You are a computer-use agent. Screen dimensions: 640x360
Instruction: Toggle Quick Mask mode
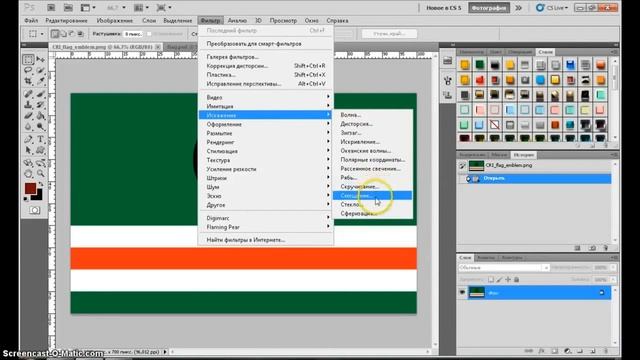coord(34,210)
